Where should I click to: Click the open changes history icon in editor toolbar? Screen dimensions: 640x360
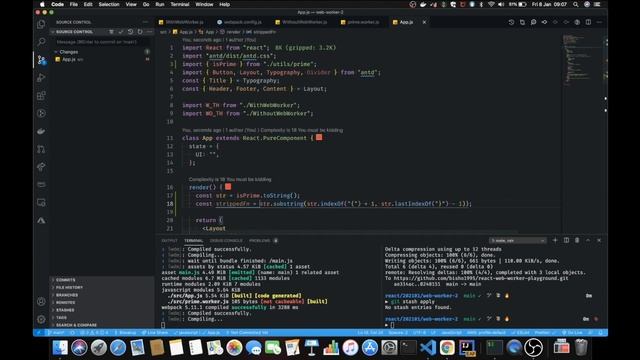(x=511, y=22)
